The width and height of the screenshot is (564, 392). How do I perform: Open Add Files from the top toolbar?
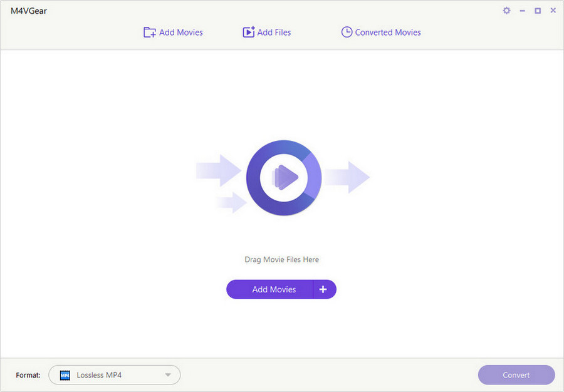pos(266,33)
